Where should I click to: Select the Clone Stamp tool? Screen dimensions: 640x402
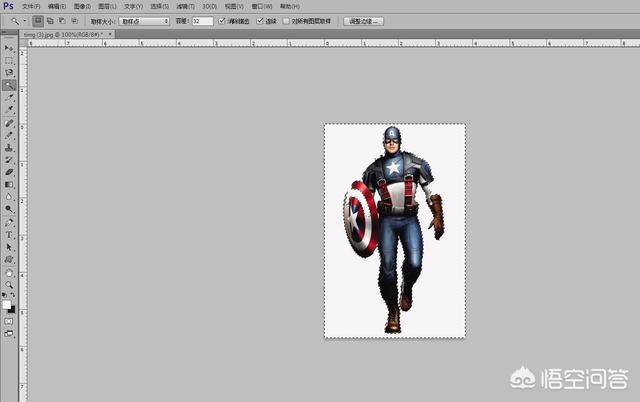click(x=9, y=147)
